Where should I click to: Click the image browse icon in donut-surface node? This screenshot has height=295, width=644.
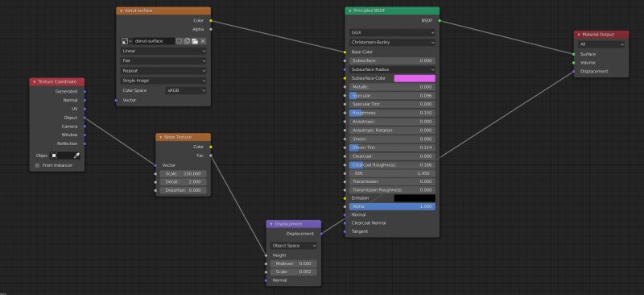coord(126,41)
